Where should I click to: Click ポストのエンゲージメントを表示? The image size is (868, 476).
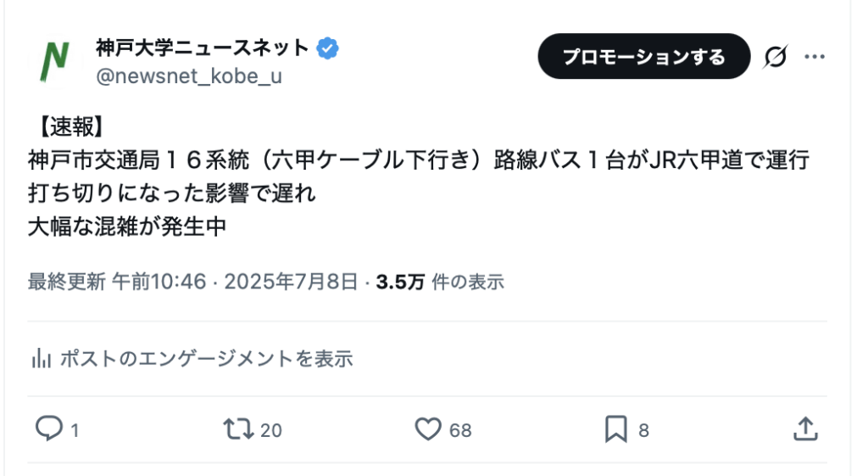(x=206, y=359)
